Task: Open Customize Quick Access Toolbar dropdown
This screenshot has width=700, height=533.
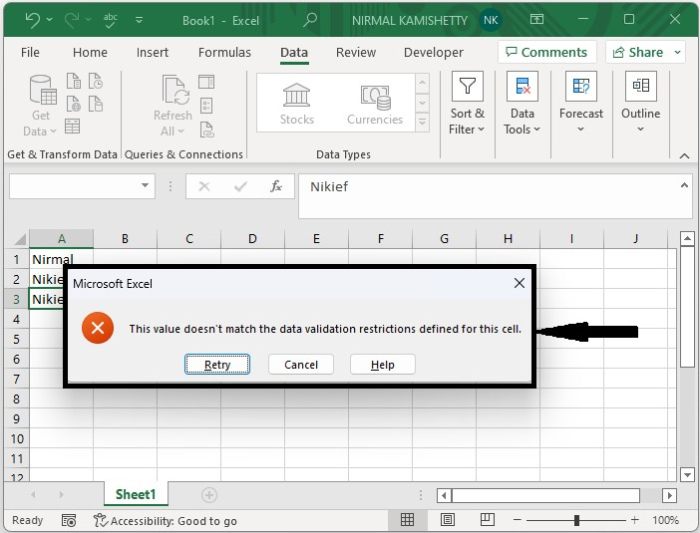Action: [139, 20]
